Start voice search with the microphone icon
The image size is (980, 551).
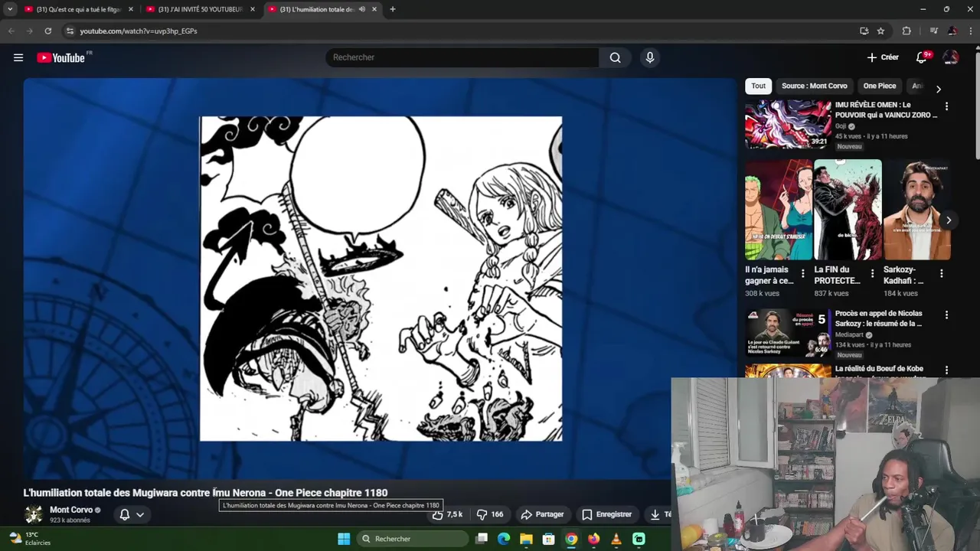[x=650, y=57]
